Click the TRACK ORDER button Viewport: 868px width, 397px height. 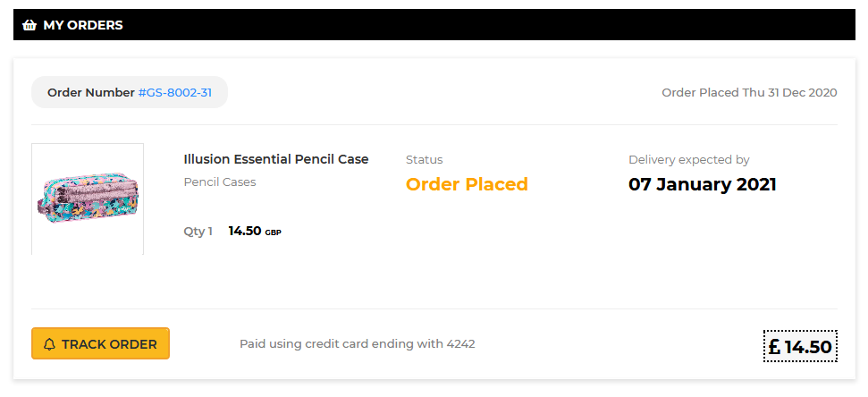[100, 343]
